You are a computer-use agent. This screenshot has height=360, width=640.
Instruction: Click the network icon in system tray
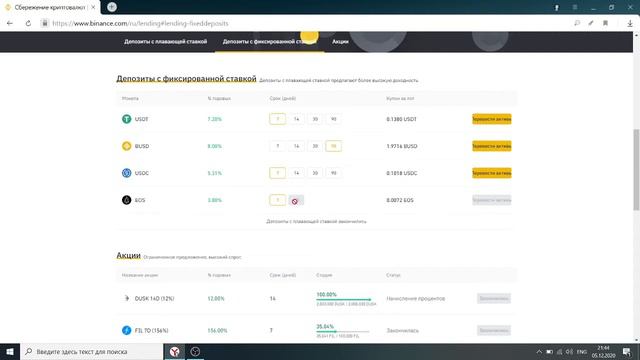[560, 352]
